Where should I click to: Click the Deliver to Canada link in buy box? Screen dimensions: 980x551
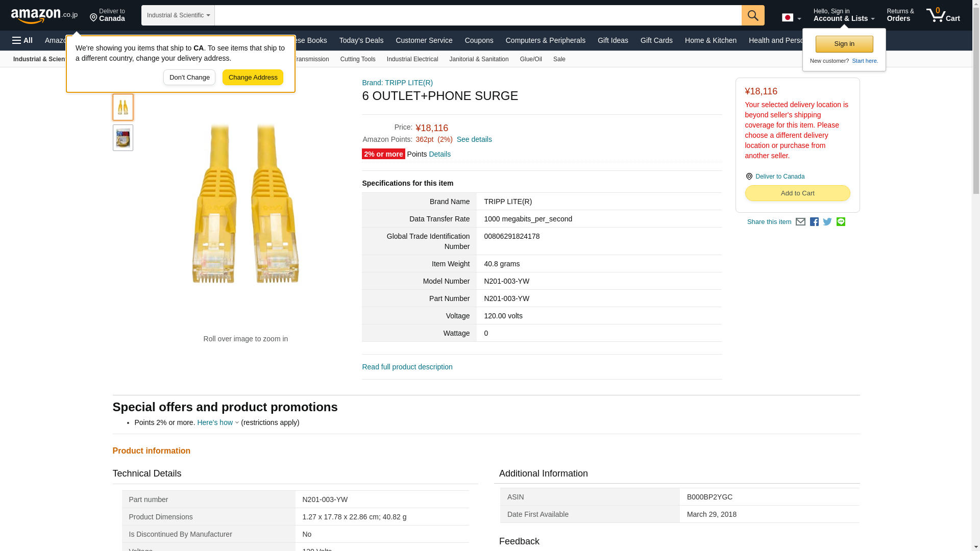779,177
